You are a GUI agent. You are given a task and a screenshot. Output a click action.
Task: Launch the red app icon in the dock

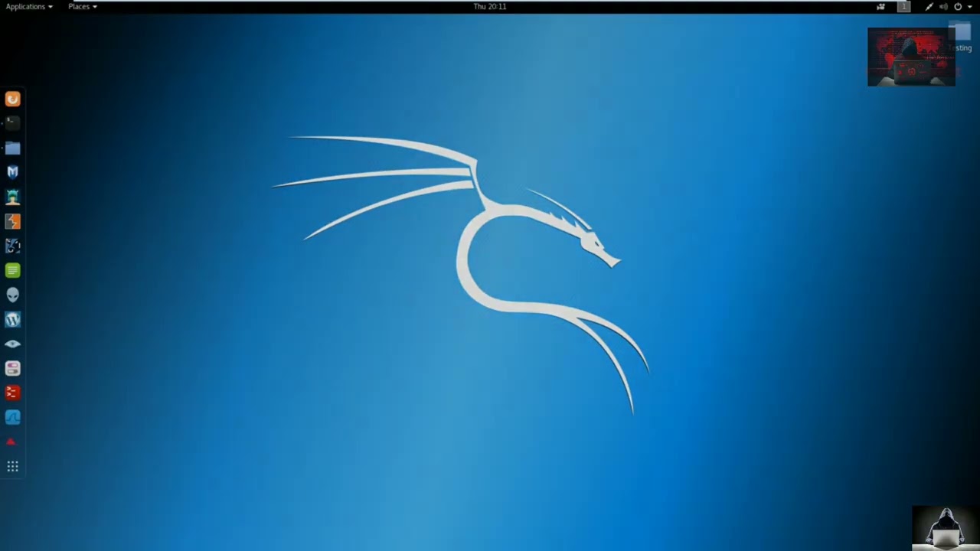pos(12,393)
